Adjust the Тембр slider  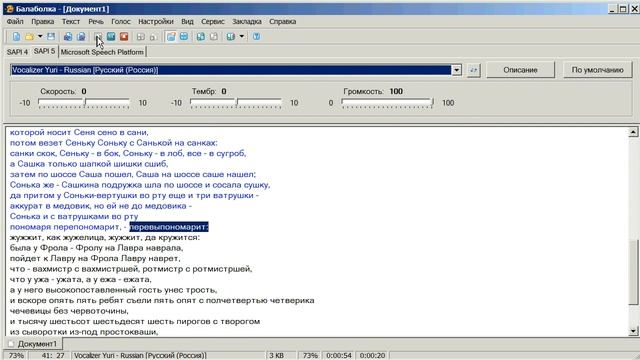coord(236,103)
